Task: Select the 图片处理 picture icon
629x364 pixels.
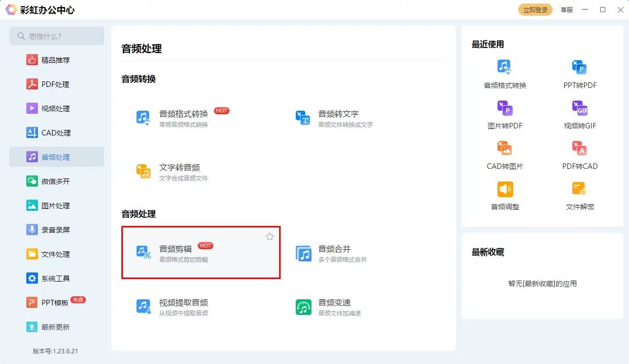Action: click(32, 206)
